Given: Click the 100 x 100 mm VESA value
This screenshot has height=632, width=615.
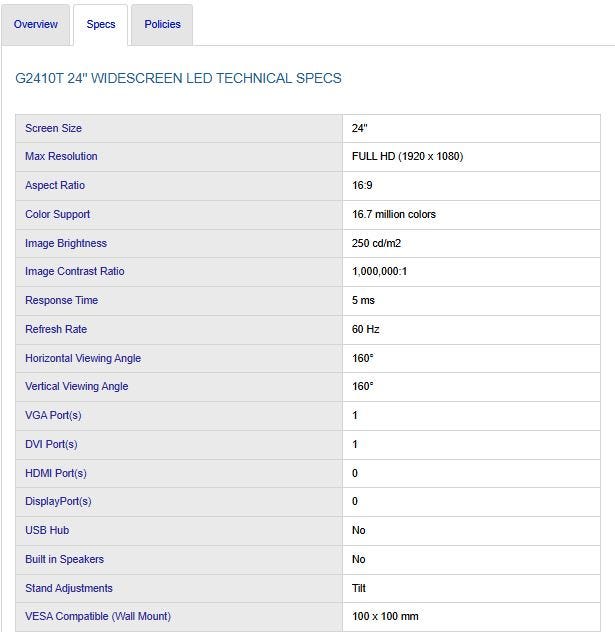Looking at the screenshot, I should click(x=385, y=616).
